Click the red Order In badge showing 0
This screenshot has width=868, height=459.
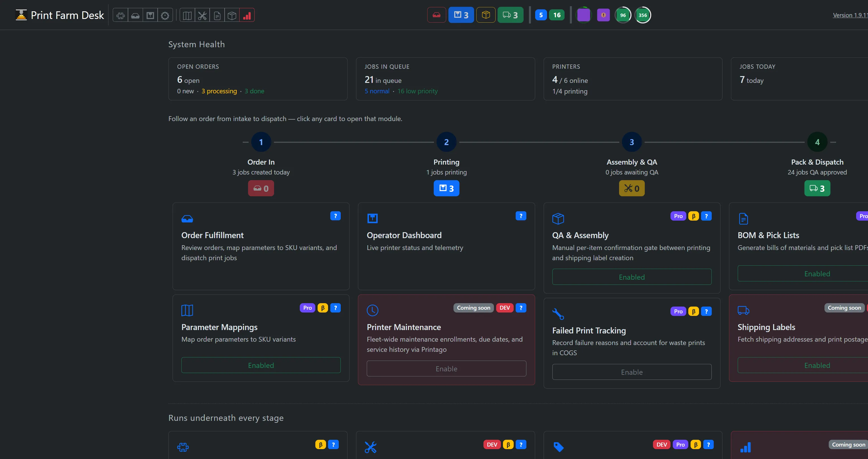[x=261, y=188]
